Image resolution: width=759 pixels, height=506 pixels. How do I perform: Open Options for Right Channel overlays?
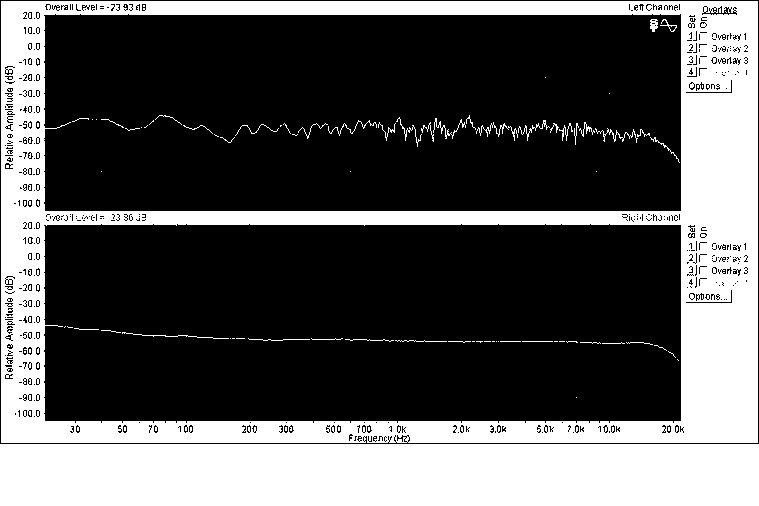pyautogui.click(x=709, y=296)
